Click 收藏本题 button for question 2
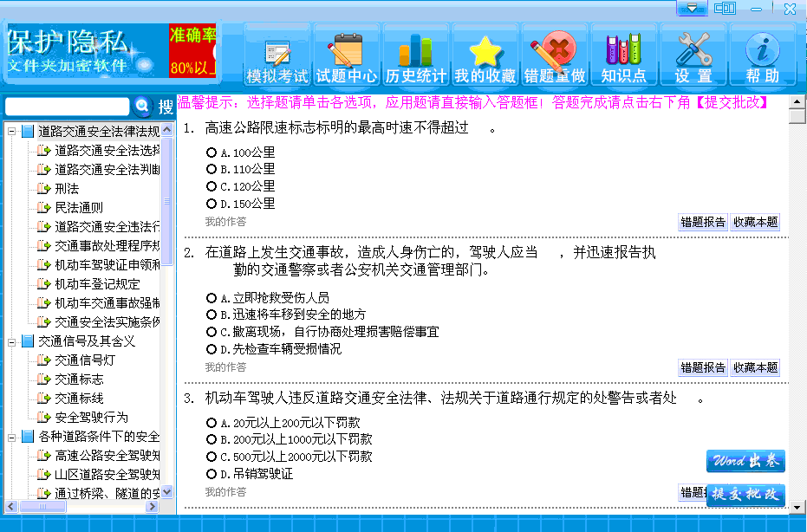 coord(755,368)
